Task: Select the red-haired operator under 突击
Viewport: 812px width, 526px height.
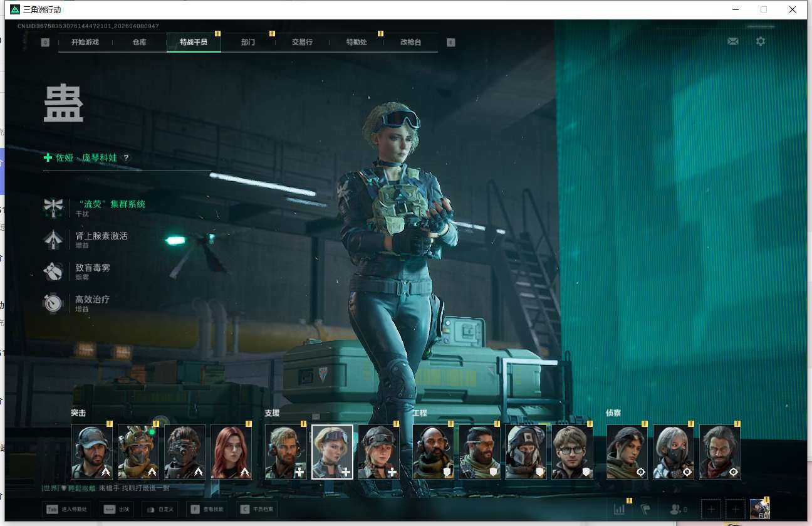Action: [x=231, y=451]
